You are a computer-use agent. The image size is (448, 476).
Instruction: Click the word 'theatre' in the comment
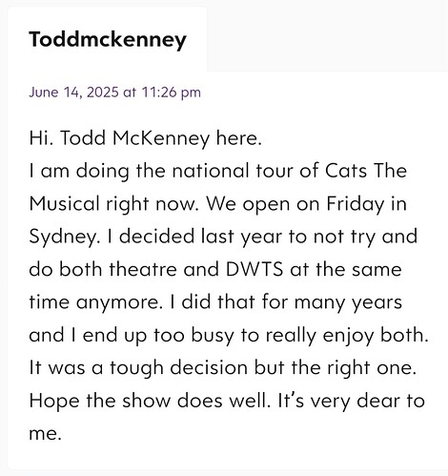143,269
